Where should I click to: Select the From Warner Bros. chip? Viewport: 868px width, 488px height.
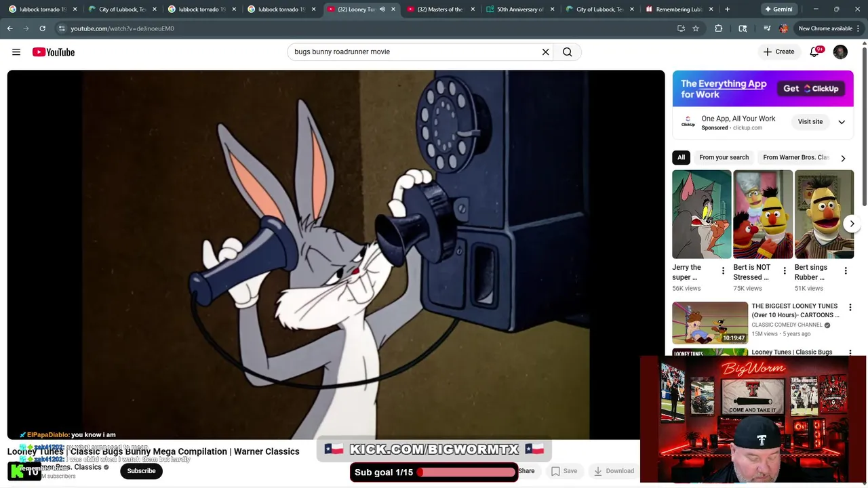coord(796,157)
